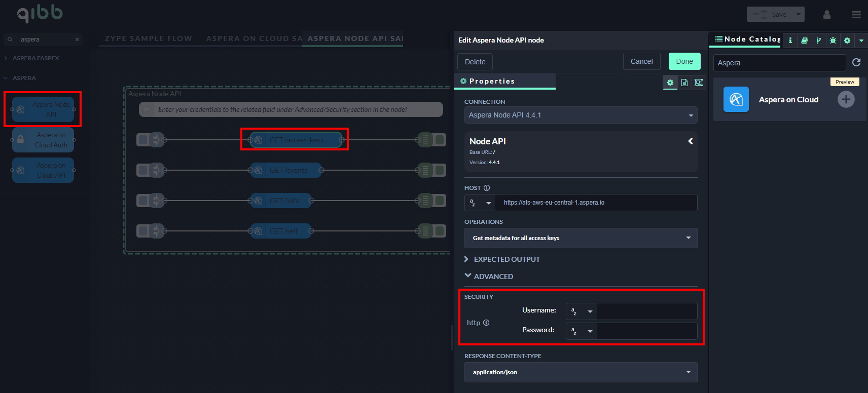Switch to Aspera on Cloud flow tab
868x393 pixels.
coord(254,38)
